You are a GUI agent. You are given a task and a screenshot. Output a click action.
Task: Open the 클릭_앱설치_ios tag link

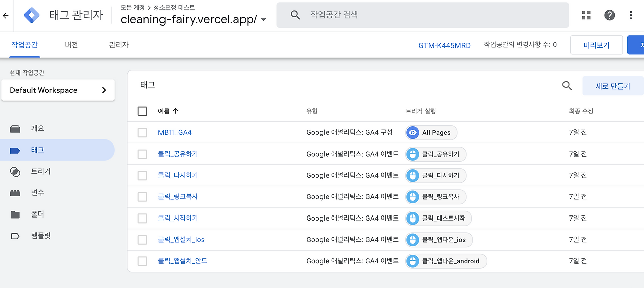[x=181, y=240]
